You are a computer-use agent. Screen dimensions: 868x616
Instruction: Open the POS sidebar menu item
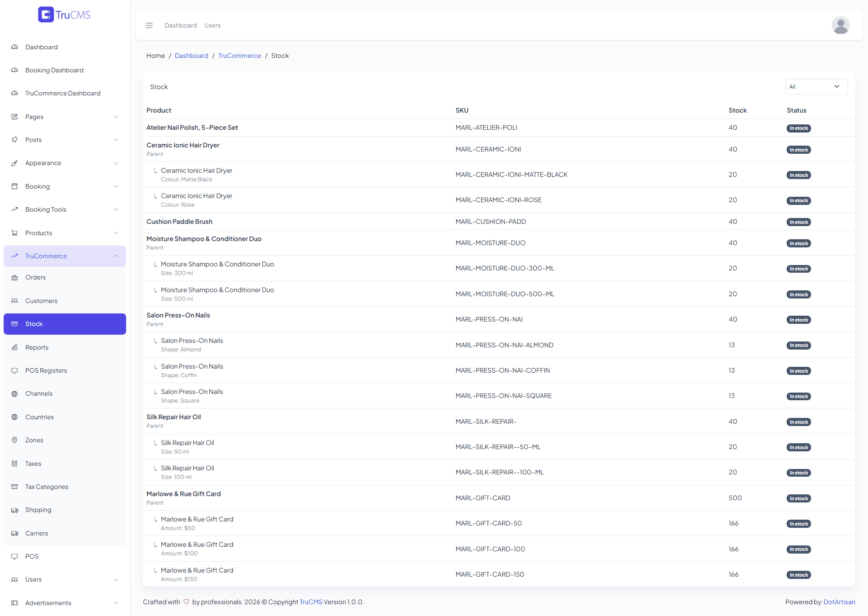click(x=65, y=556)
